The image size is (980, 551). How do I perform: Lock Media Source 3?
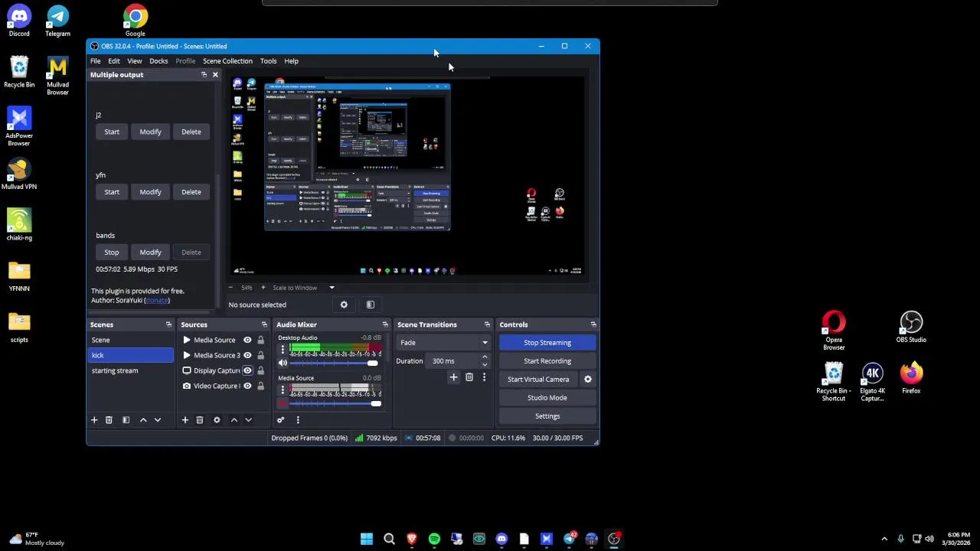(x=260, y=355)
